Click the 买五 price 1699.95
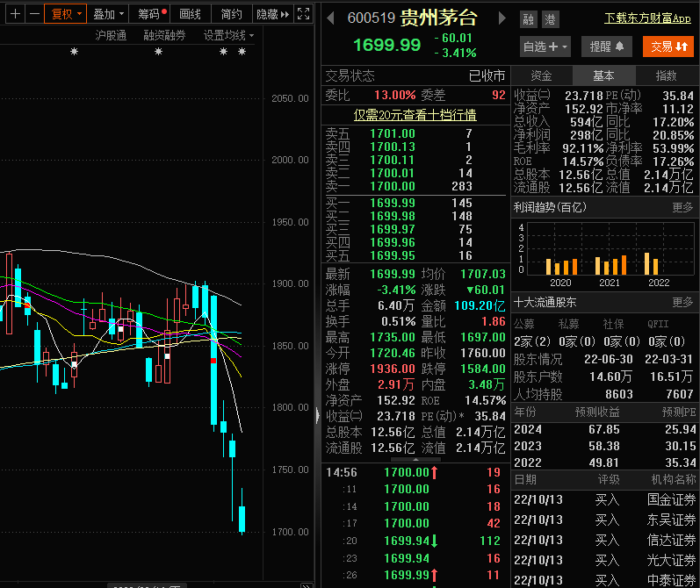 point(393,255)
